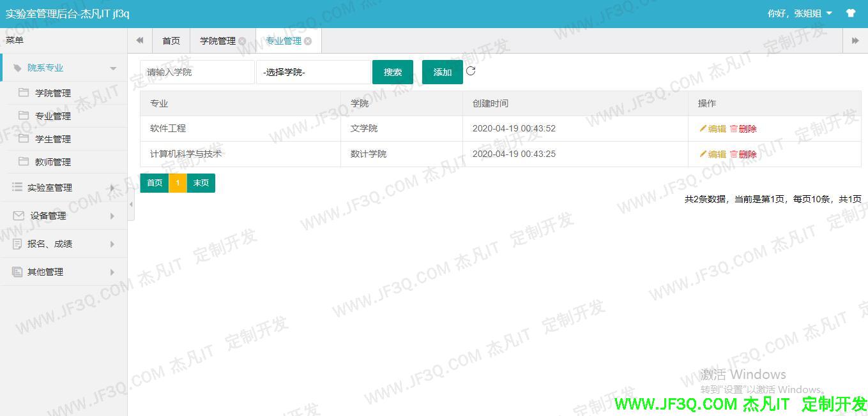Edit the 软件工程 row

pyautogui.click(x=713, y=129)
